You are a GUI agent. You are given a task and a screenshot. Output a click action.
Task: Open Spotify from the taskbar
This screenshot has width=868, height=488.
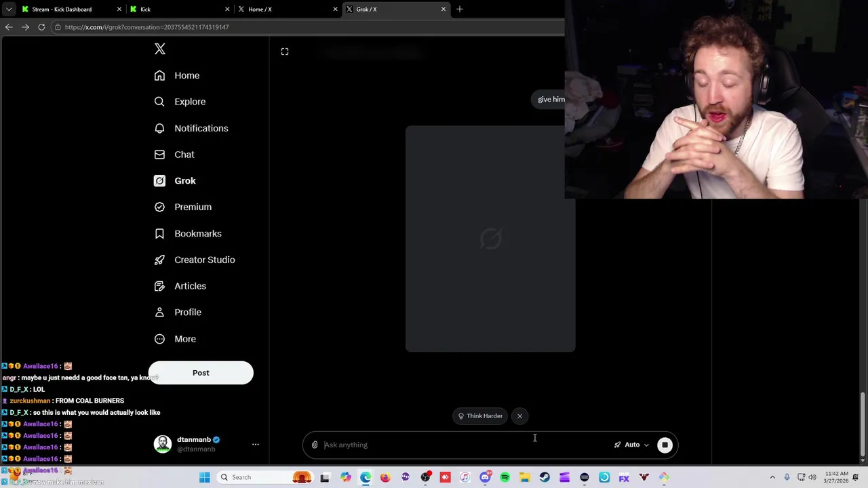tap(505, 477)
